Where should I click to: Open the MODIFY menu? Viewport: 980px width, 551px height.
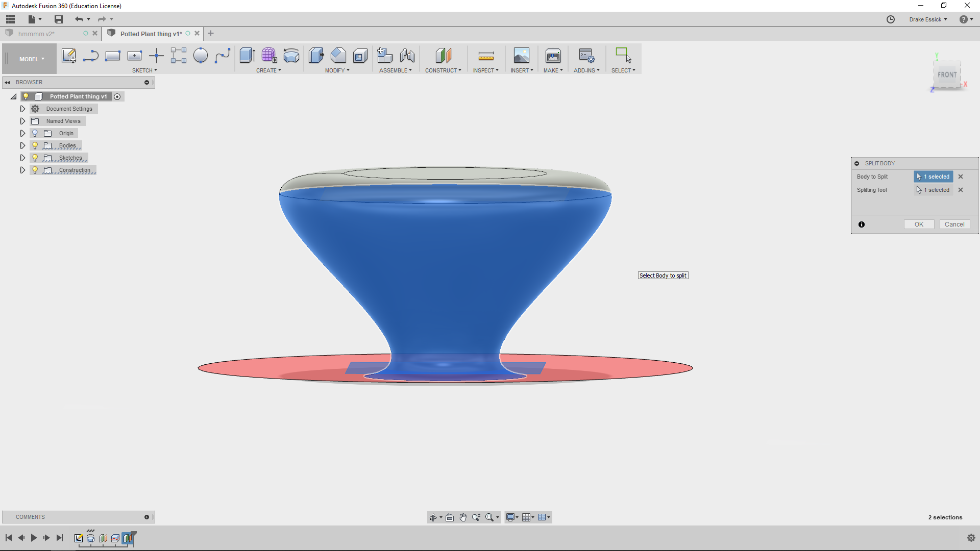[x=337, y=70]
